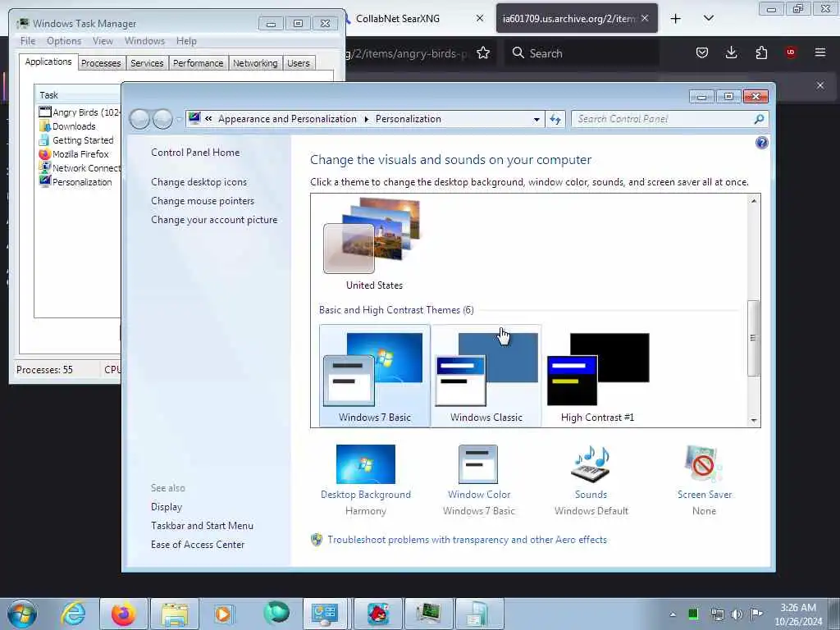The width and height of the screenshot is (840, 630).
Task: Switch to Personalization control panel taskbar button
Action: [325, 614]
